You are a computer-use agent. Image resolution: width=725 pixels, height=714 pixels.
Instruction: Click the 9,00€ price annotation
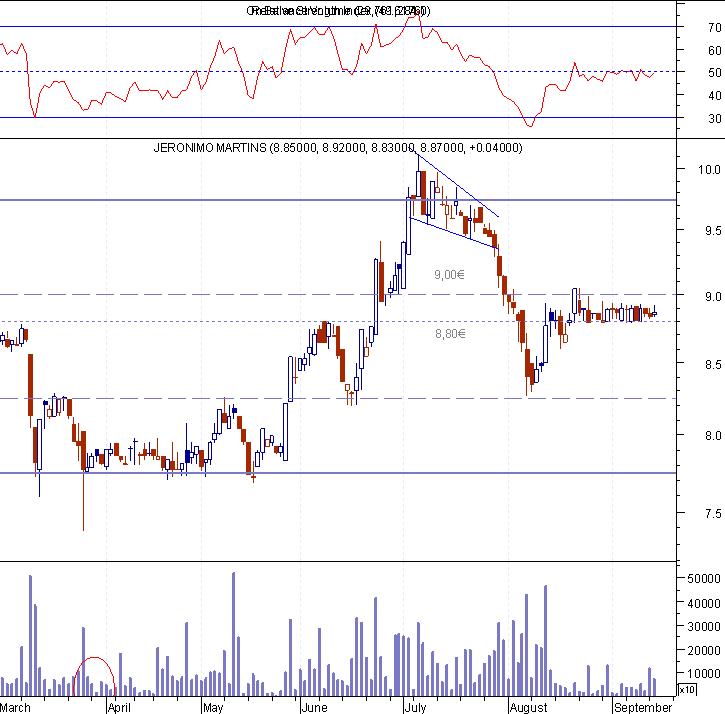click(449, 275)
